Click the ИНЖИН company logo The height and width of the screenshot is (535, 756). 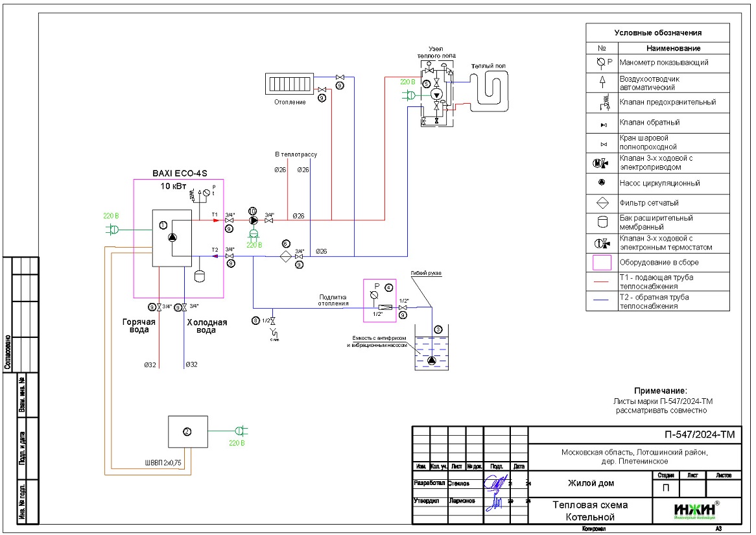(694, 510)
